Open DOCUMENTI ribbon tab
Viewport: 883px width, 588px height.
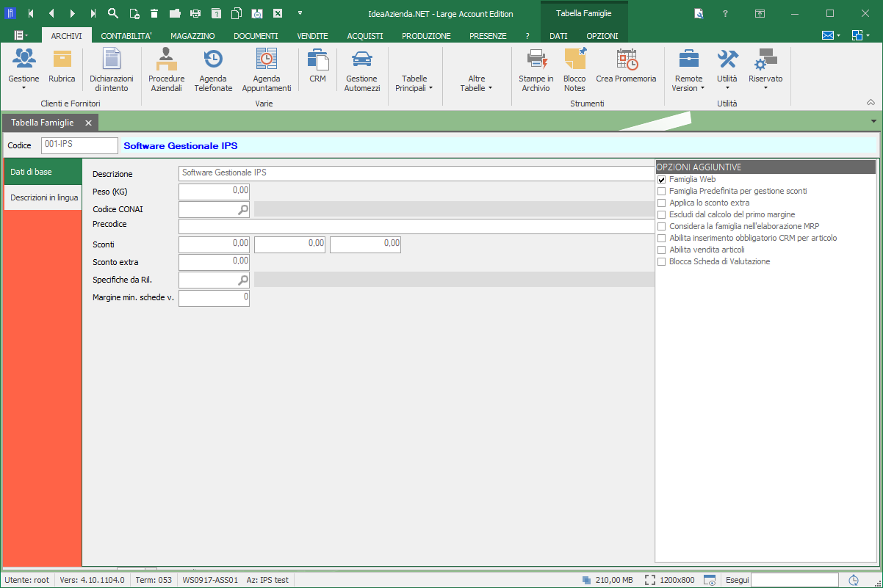click(x=256, y=36)
